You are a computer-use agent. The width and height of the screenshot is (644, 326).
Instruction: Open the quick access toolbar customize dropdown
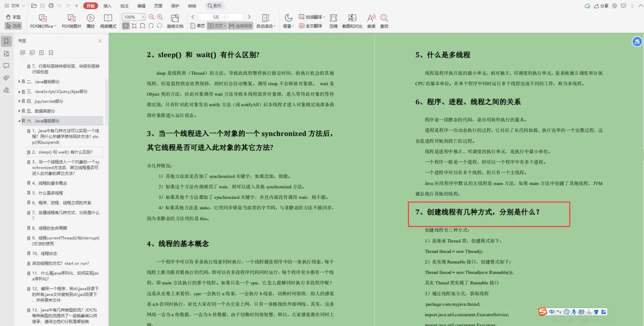pos(76,6)
